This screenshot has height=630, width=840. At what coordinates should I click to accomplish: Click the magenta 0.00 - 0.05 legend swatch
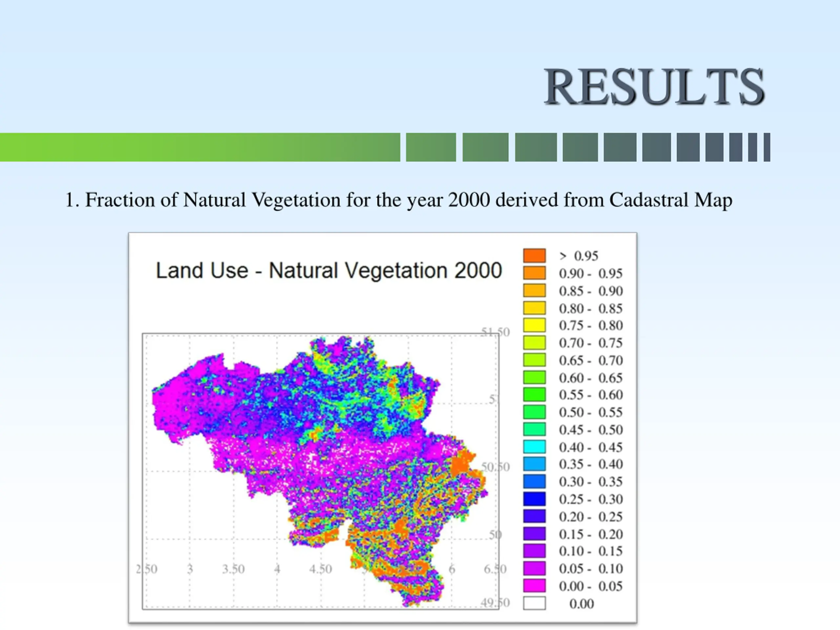click(534, 586)
